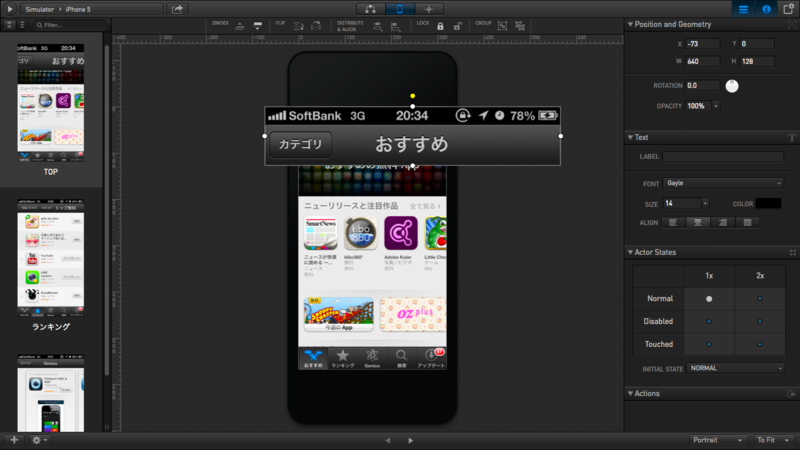This screenshot has height=450, width=800.
Task: Toggle list view in screens sidebar
Action: [22, 24]
